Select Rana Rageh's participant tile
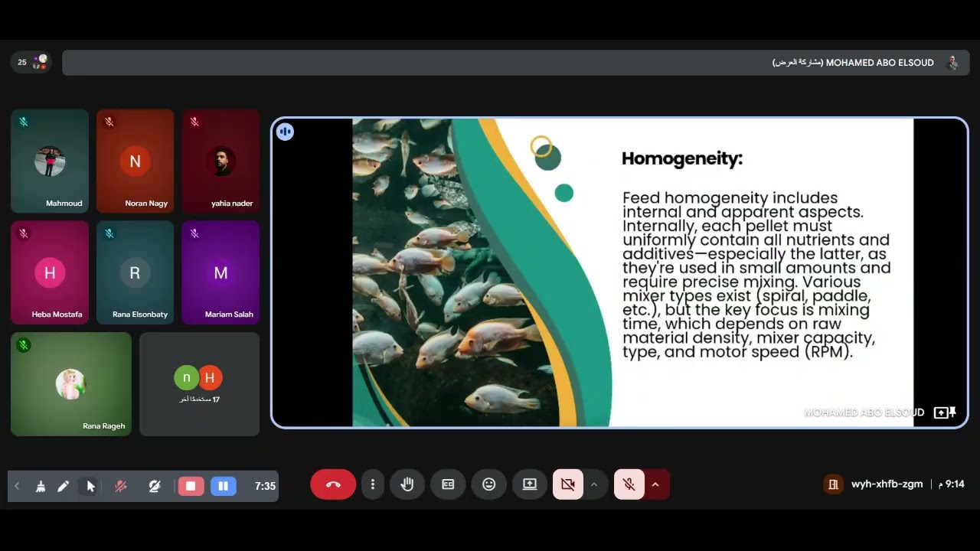Screen dimensions: 980x551 click(x=71, y=384)
